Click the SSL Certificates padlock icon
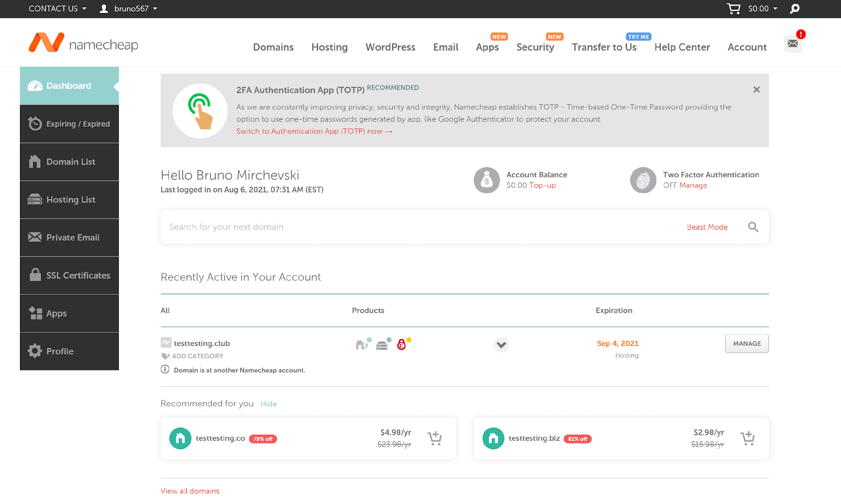 (35, 274)
